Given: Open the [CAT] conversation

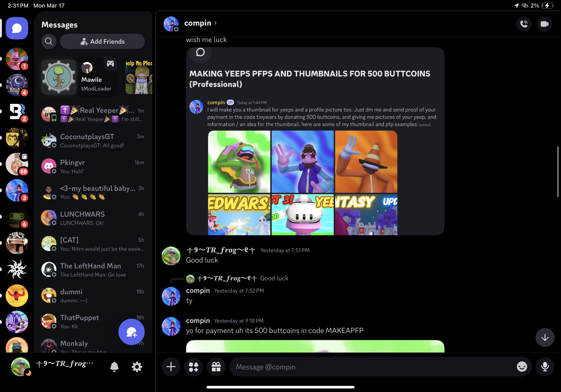Looking at the screenshot, I should click(93, 244).
